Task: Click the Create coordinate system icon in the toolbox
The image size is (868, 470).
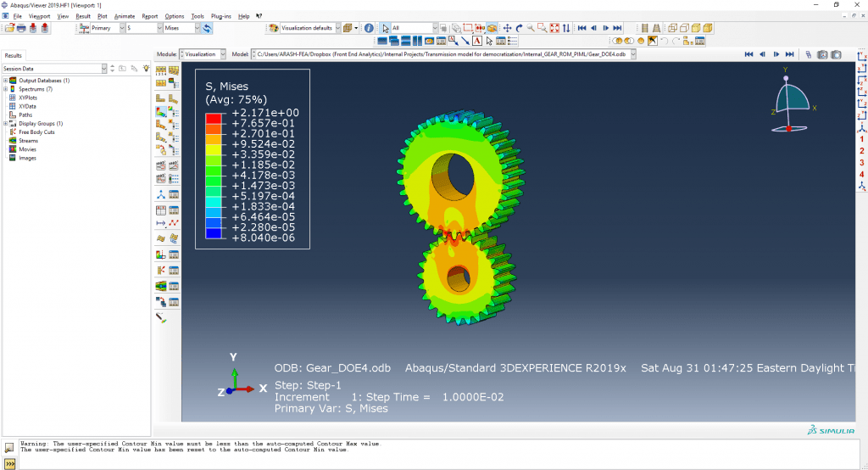Action: 160,194
